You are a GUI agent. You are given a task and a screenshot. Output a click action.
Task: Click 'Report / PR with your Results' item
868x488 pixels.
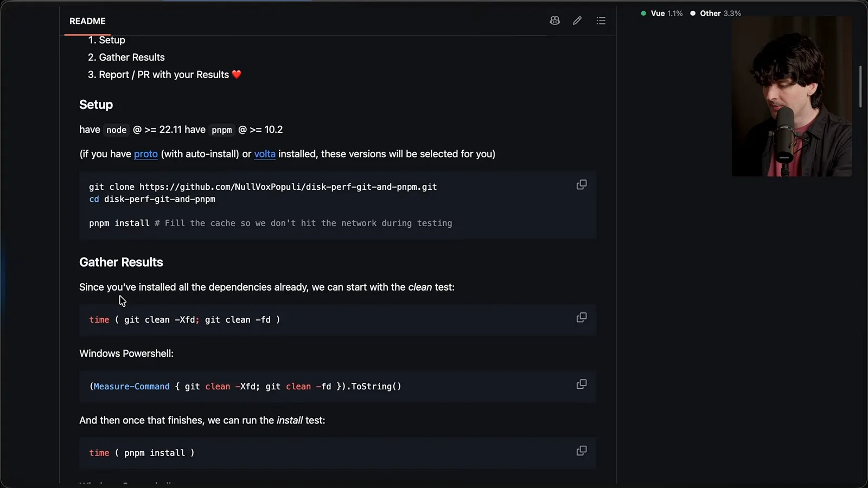point(164,75)
